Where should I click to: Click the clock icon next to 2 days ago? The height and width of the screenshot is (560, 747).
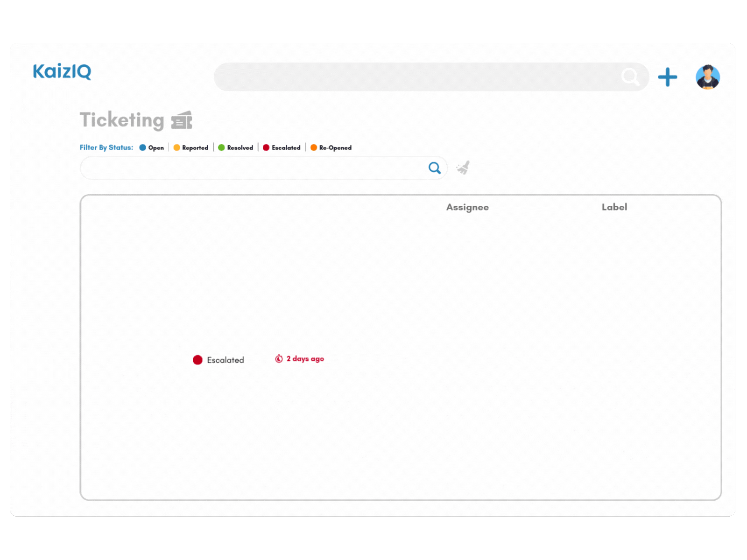coord(279,359)
